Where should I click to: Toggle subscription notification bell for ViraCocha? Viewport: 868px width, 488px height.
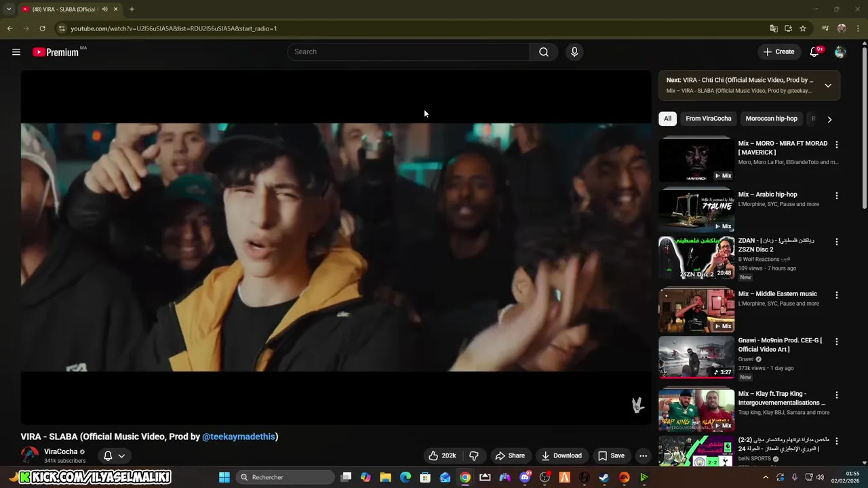(114, 455)
